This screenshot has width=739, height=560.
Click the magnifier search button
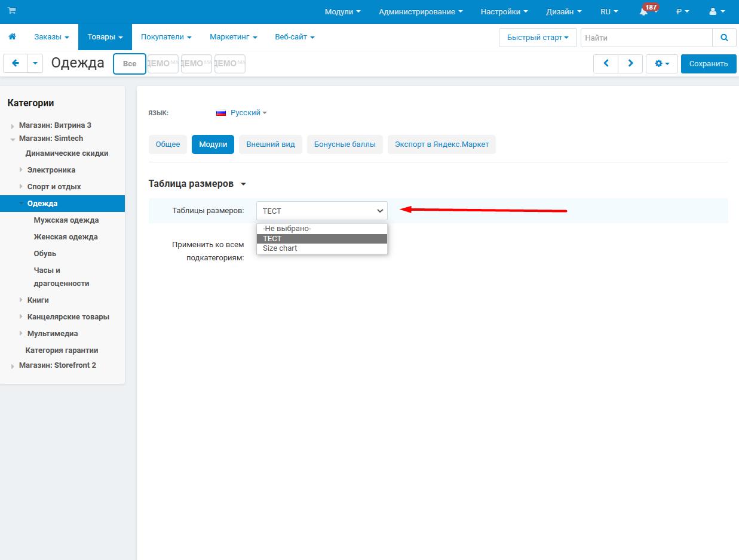point(724,38)
